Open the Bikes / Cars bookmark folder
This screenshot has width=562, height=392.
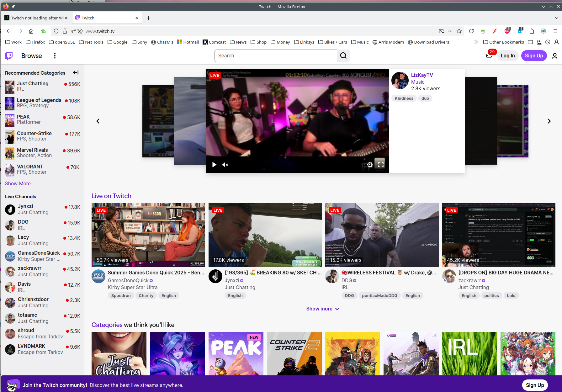332,42
